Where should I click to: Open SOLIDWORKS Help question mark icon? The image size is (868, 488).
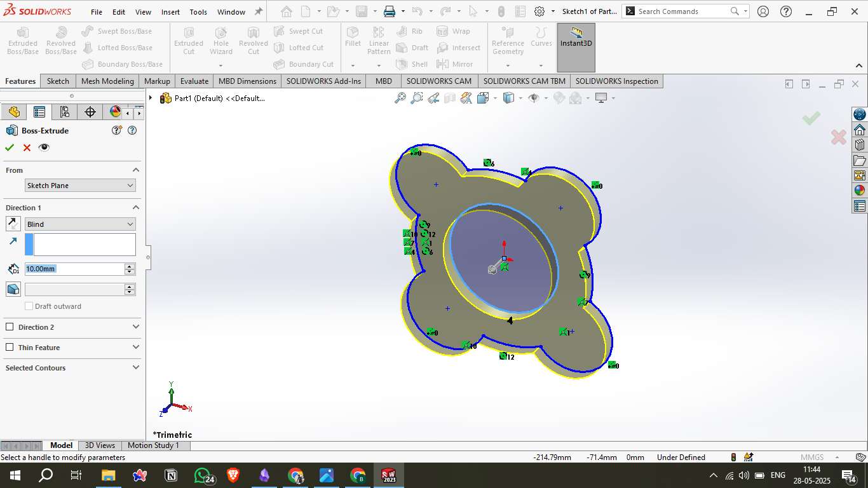pos(786,11)
